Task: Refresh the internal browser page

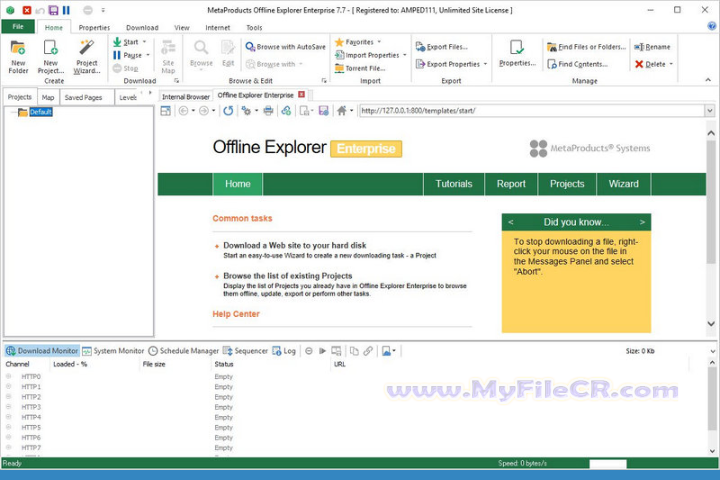Action: [x=228, y=111]
